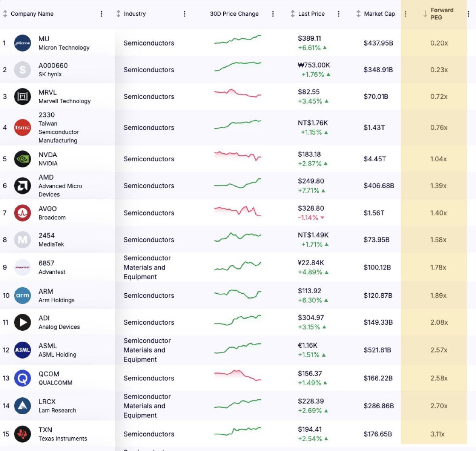Click NVIDIA's market cap $4.45T
This screenshot has width=476, height=451.
point(375,159)
